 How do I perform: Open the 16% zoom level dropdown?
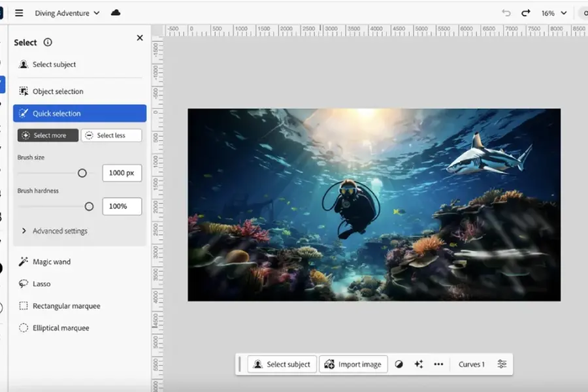click(554, 13)
